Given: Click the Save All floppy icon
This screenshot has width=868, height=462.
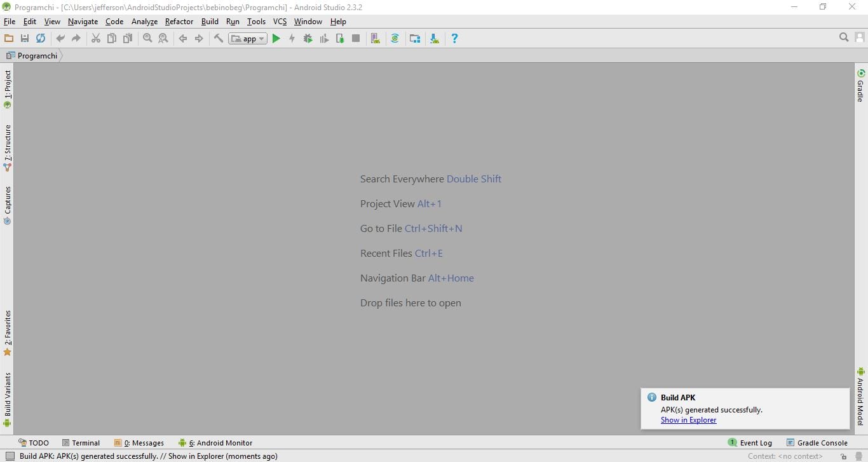Looking at the screenshot, I should 25,38.
